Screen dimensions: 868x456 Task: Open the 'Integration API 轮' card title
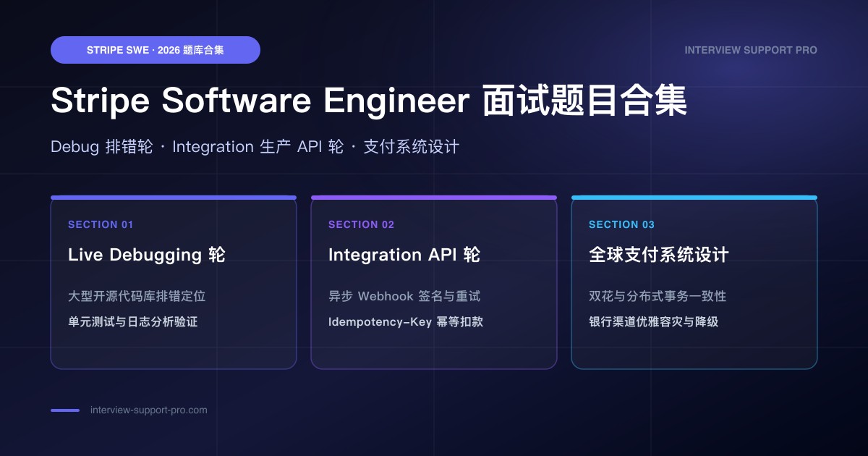(404, 255)
